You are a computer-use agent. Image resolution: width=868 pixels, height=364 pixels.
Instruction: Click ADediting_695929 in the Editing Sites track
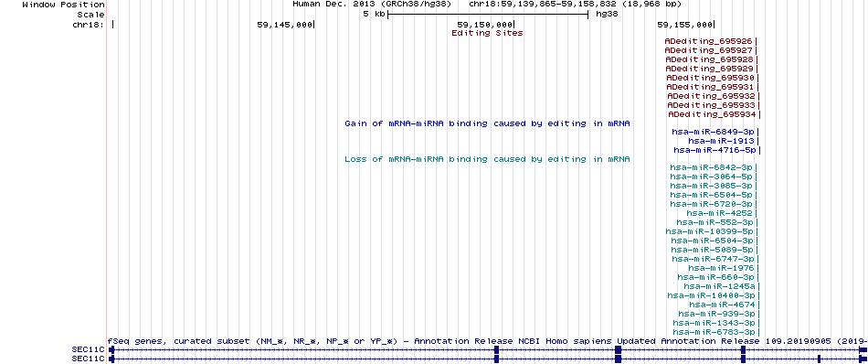709,69
